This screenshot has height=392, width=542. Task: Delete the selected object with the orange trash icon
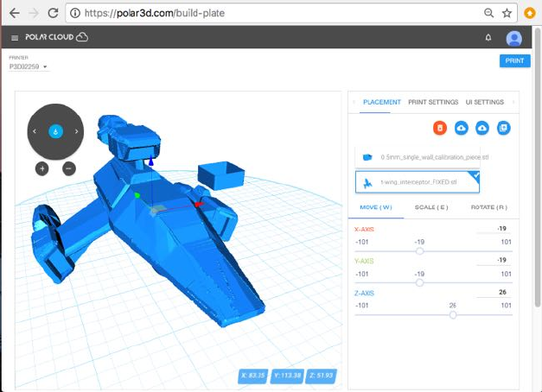click(x=440, y=128)
